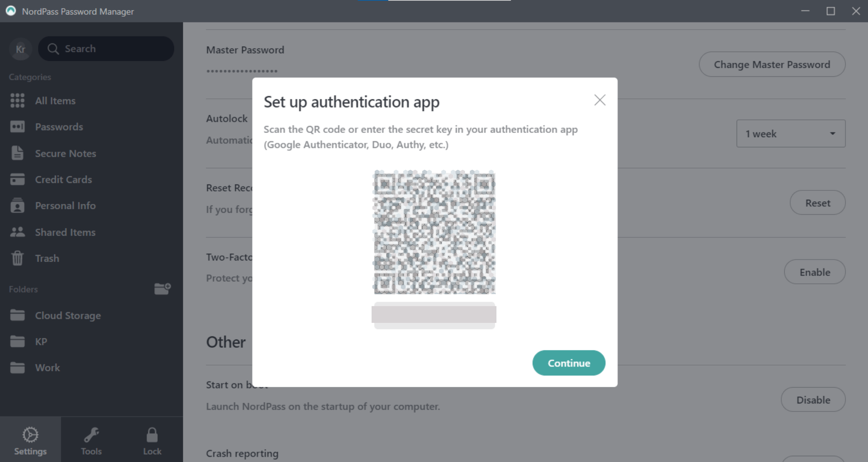Open the Autolock 1 week dropdown

[790, 134]
